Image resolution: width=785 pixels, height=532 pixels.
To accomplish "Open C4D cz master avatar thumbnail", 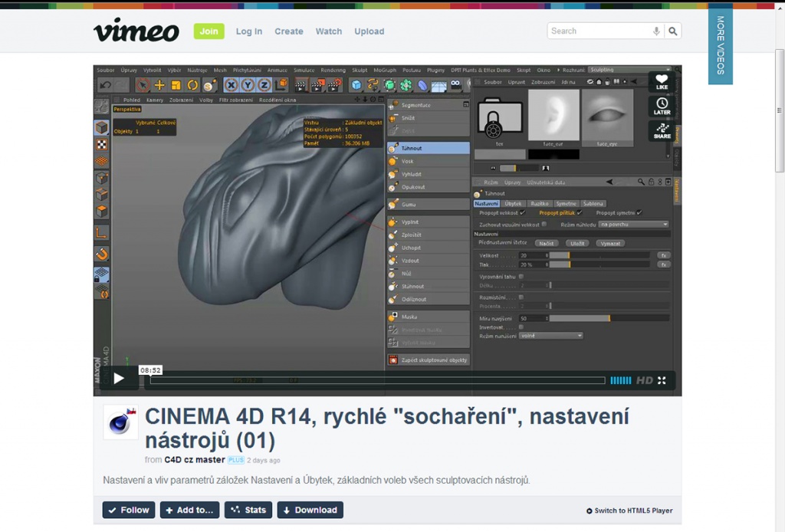I will [120, 422].
